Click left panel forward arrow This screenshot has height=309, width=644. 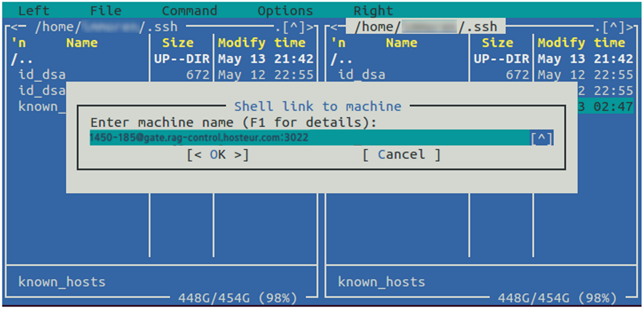(x=311, y=28)
